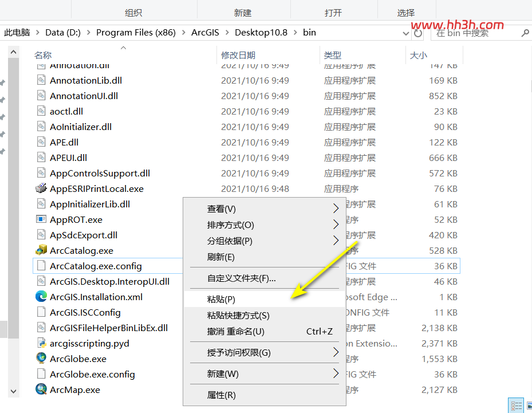This screenshot has height=413, width=532.
Task: Open the 查看(V) submenu
Action: pos(265,209)
